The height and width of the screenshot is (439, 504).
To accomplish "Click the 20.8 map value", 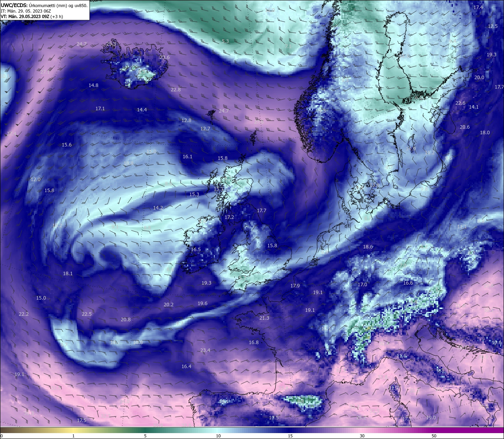I will tap(126, 319).
